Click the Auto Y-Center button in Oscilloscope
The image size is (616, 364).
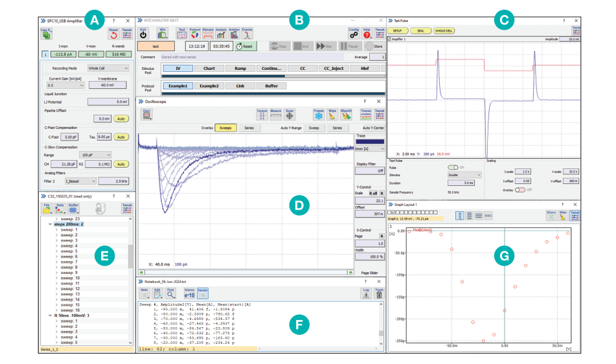click(373, 128)
